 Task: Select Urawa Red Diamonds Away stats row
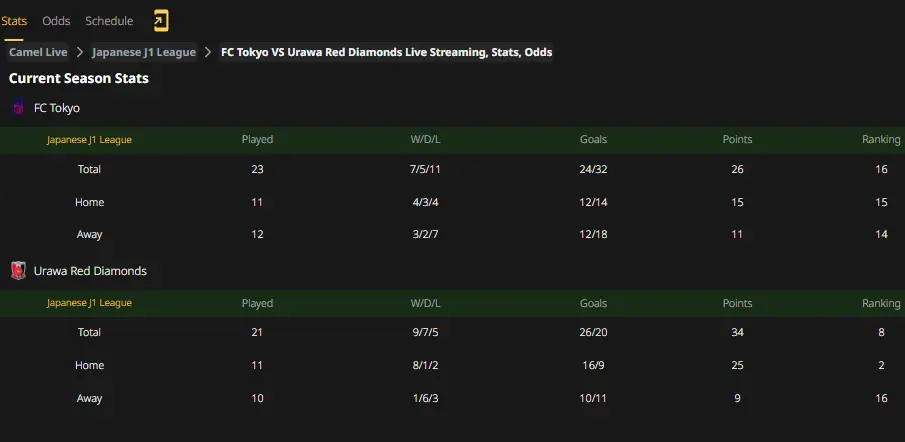coord(452,398)
